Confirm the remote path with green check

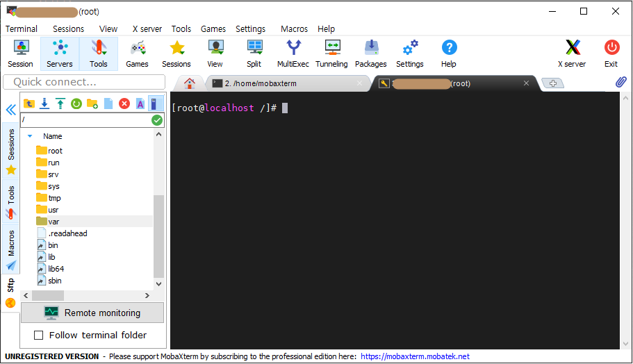click(157, 120)
